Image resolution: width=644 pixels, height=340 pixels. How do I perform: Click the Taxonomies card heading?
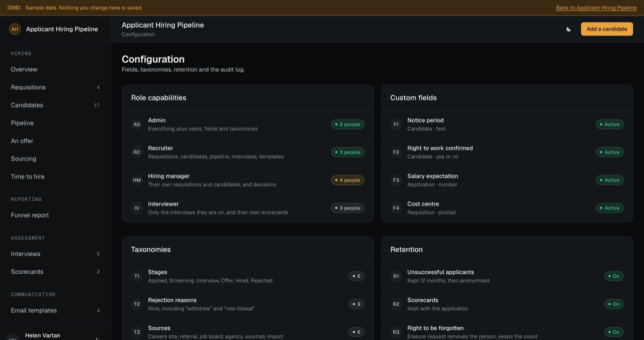coord(151,250)
